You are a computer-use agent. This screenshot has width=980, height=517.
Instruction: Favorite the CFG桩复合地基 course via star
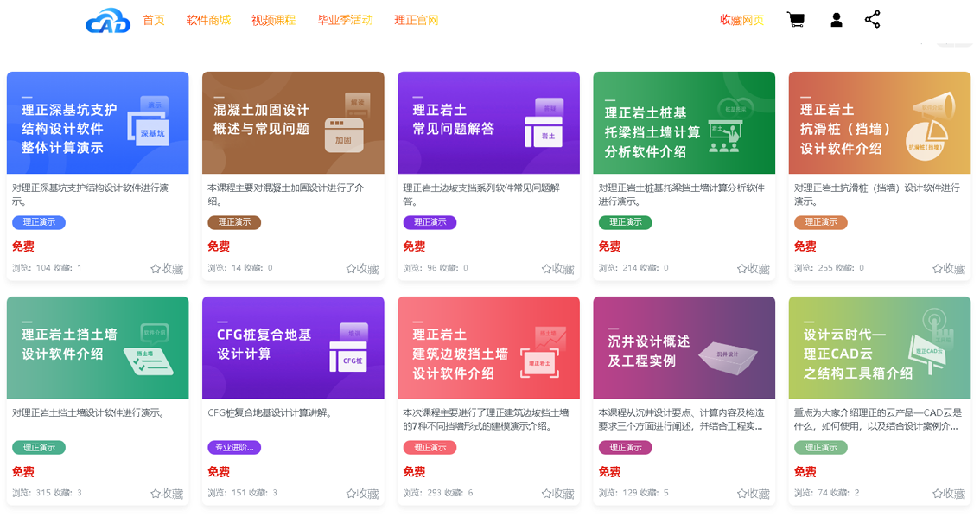[362, 494]
